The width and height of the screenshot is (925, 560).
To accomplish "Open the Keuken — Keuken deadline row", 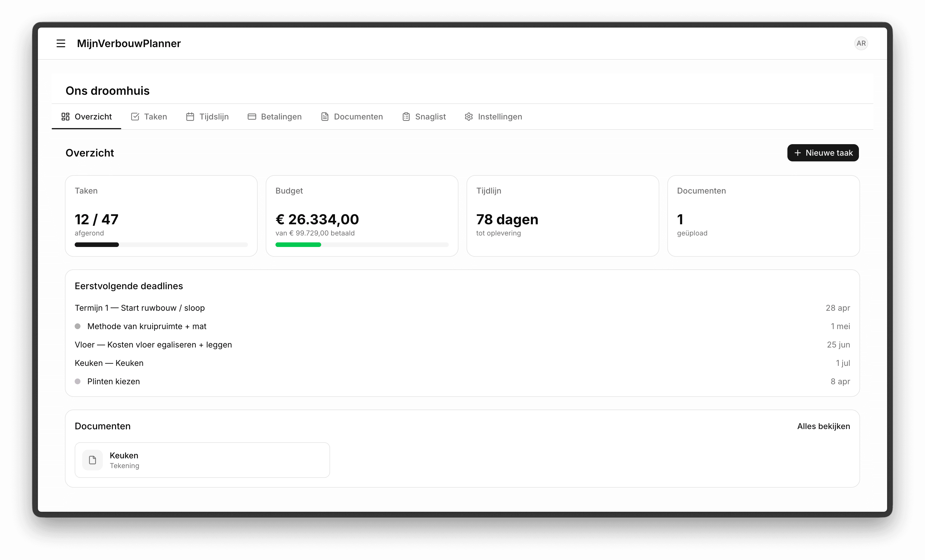I will [x=109, y=363].
